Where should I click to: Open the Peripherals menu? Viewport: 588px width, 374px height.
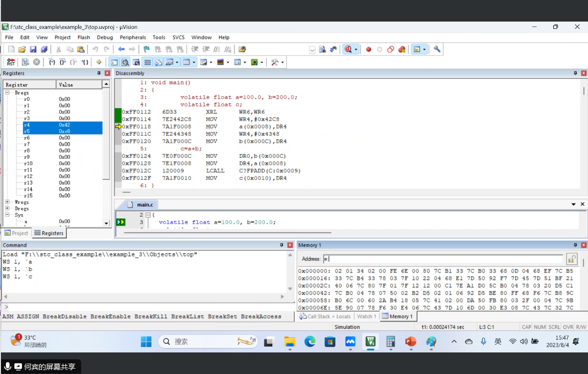click(133, 37)
